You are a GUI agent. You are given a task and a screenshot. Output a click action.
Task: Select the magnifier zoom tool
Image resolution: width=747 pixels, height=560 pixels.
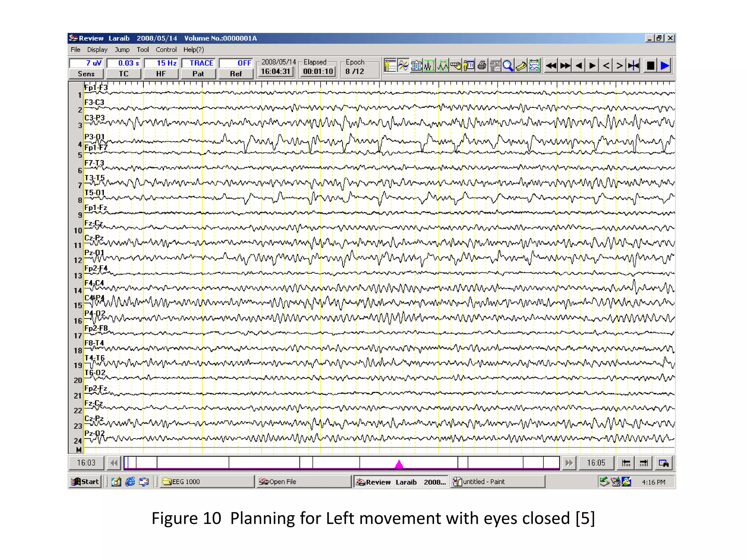point(508,66)
